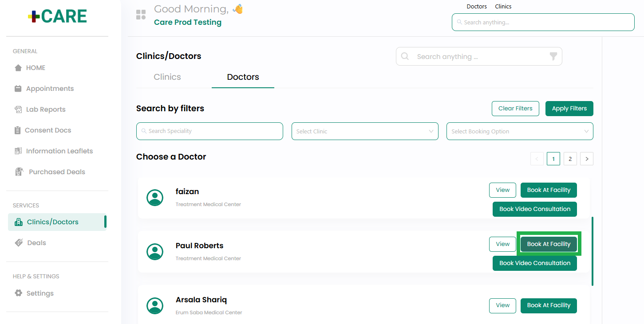The height and width of the screenshot is (324, 644).
Task: Click the Apply Filters button
Action: pyautogui.click(x=569, y=109)
